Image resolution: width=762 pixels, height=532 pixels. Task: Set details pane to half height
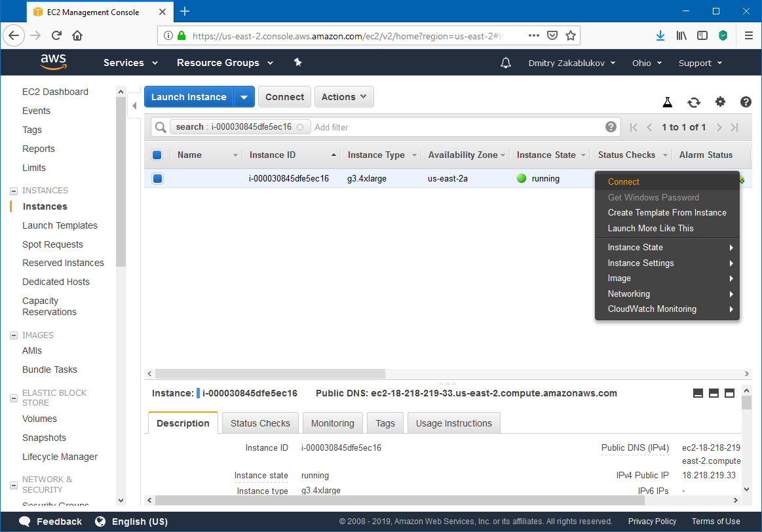click(714, 393)
